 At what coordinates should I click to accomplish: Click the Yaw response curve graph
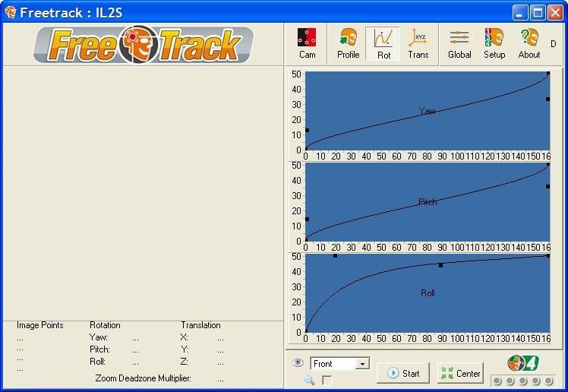427,111
